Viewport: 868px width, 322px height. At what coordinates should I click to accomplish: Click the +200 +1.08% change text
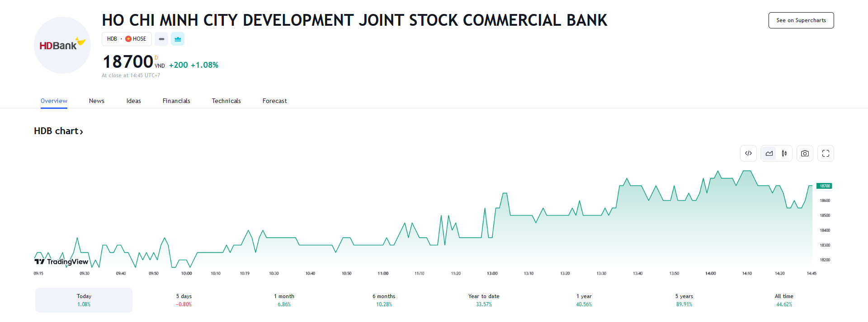193,65
